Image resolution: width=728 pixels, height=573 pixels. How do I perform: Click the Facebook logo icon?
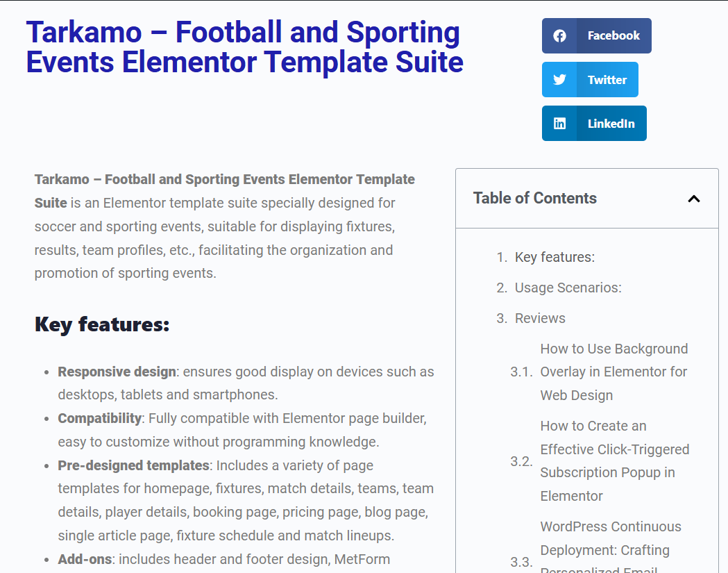tap(559, 36)
